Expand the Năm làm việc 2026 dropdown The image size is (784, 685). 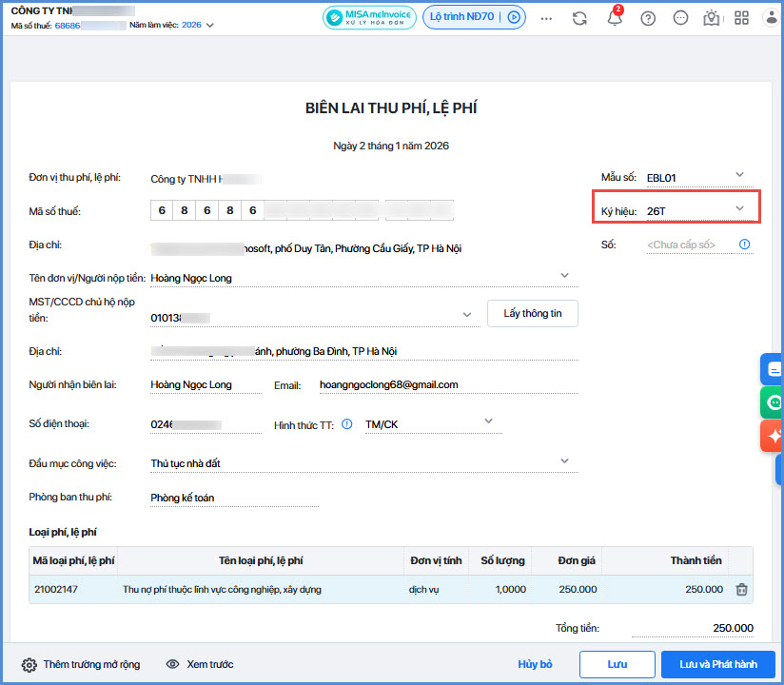coord(210,25)
